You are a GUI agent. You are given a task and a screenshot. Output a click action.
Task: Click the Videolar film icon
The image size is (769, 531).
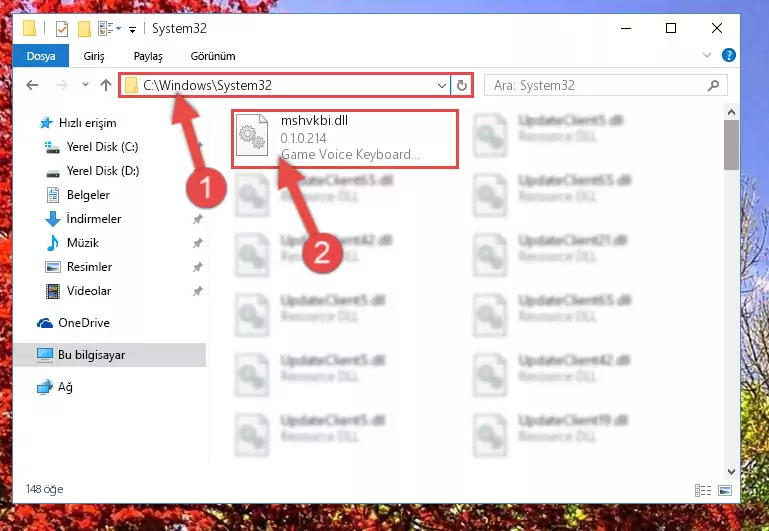point(52,291)
